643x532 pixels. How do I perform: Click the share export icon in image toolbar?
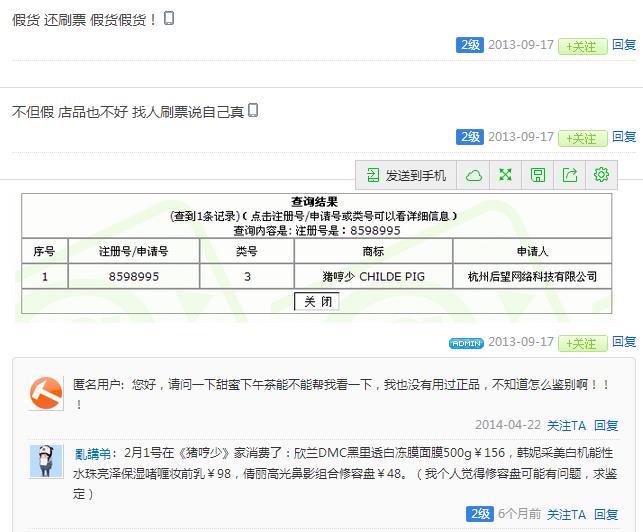[x=570, y=175]
